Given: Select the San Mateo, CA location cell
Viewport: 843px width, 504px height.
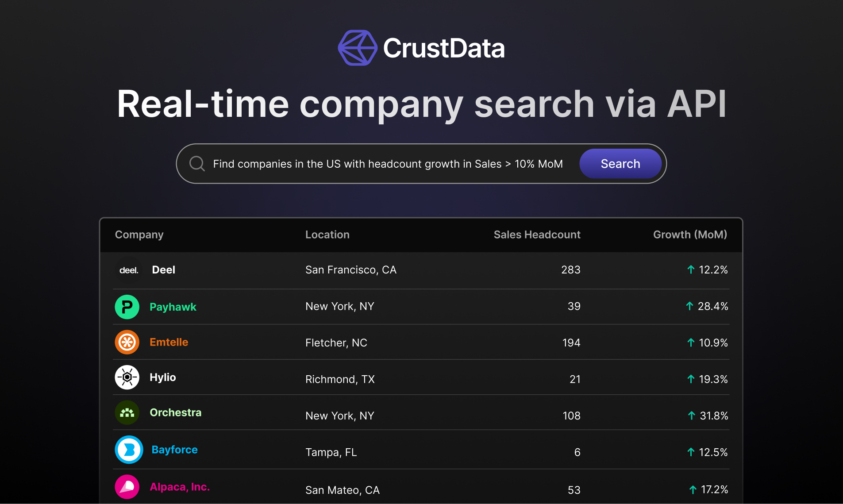Looking at the screenshot, I should pyautogui.click(x=343, y=490).
